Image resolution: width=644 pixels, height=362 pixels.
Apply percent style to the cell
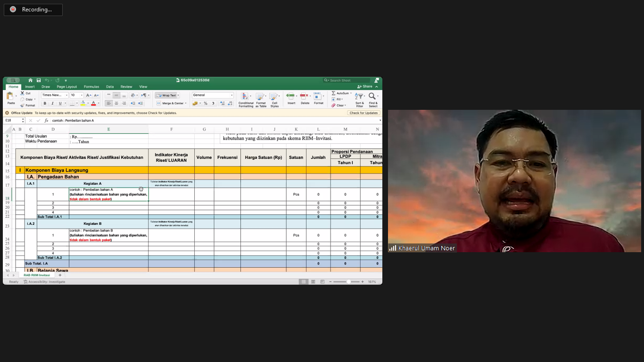[206, 103]
